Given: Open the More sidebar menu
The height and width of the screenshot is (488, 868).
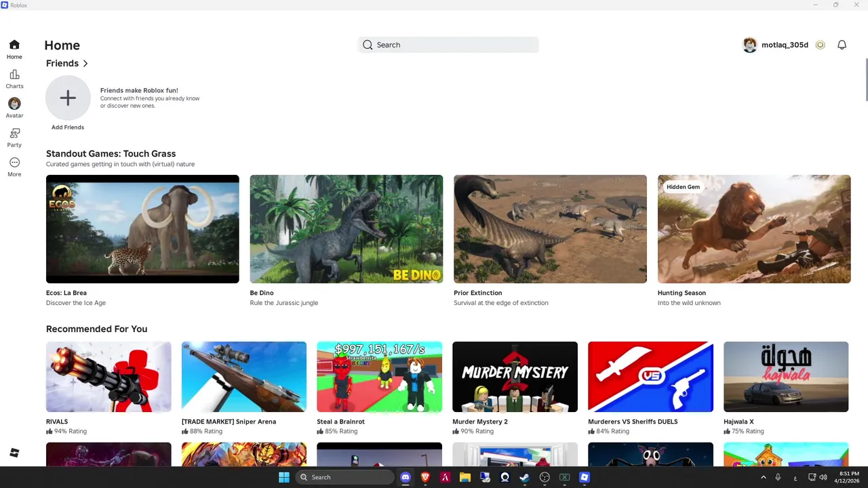Looking at the screenshot, I should pyautogui.click(x=14, y=167).
